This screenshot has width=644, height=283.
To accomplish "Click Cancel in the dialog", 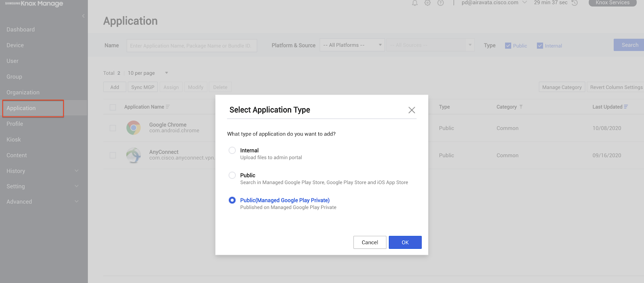I will pos(370,242).
